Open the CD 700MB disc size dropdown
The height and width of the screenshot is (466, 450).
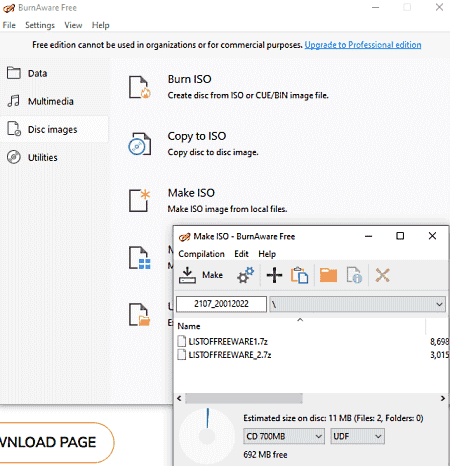[284, 436]
